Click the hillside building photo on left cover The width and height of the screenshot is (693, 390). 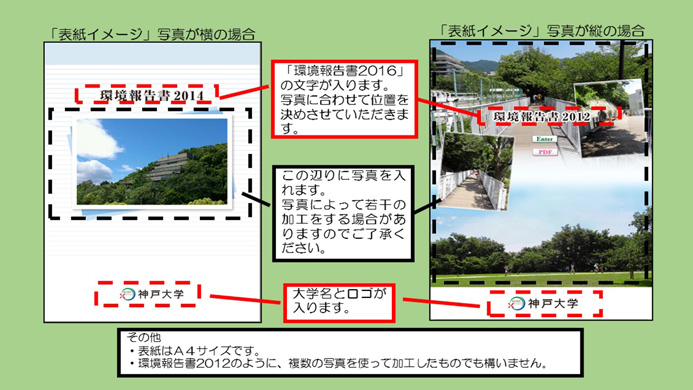(x=152, y=161)
